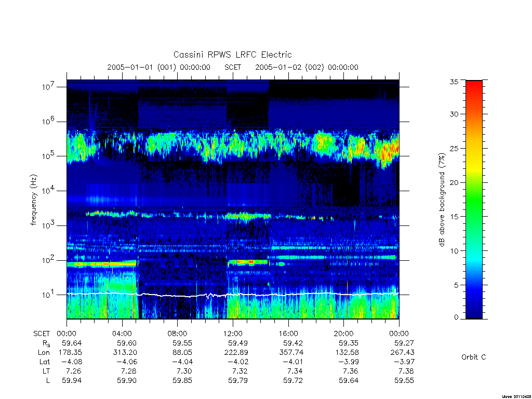Viewport: 532px width, 399px height.
Task: Click the Lon value 222.89
Action: [x=236, y=353]
